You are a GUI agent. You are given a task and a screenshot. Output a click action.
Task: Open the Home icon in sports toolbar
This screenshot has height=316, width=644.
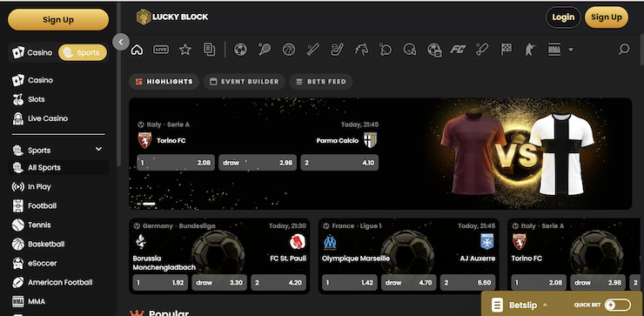(x=137, y=50)
